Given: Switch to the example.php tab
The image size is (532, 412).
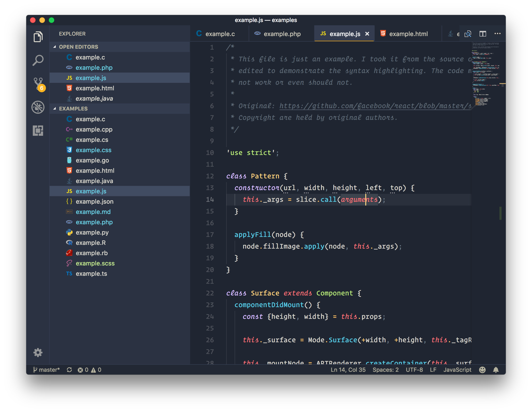Looking at the screenshot, I should 282,34.
